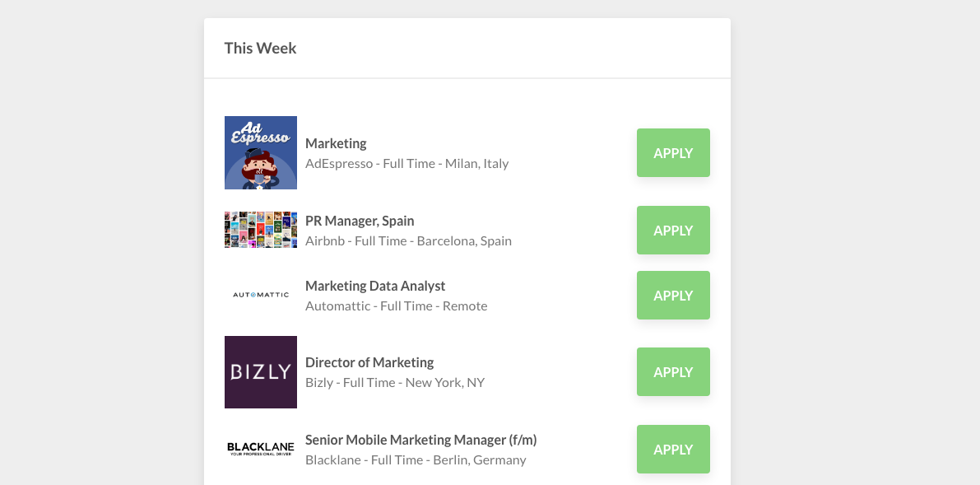Click the Automattic company logo
The image size is (980, 485).
[260, 294]
